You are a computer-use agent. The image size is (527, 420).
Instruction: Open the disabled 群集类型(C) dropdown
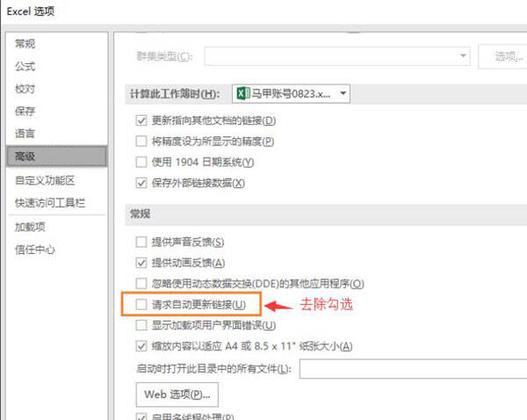pos(337,56)
